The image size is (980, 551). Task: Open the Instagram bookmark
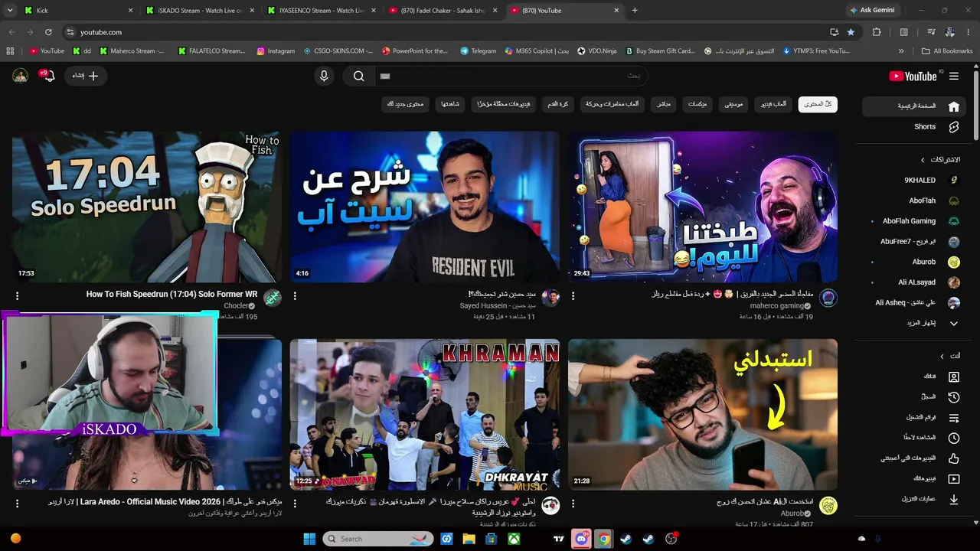click(276, 51)
